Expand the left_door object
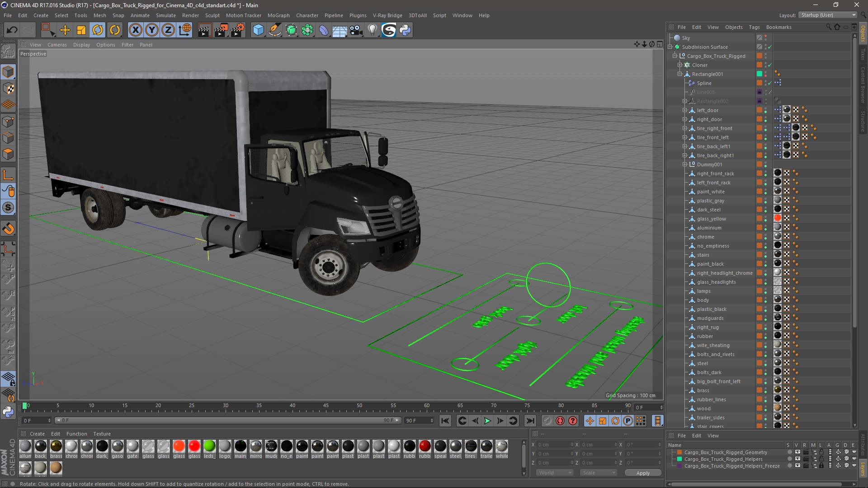The width and height of the screenshot is (868, 488). pyautogui.click(x=685, y=110)
